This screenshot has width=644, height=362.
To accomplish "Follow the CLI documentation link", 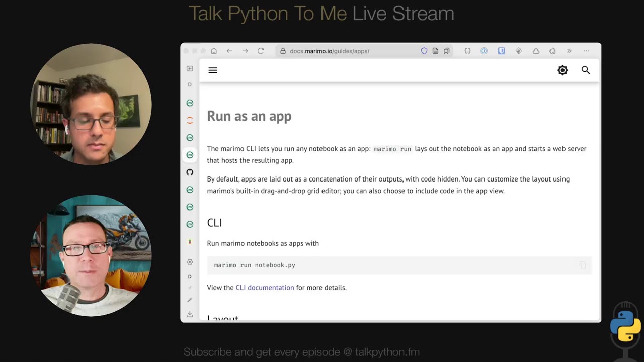I will [x=265, y=287].
